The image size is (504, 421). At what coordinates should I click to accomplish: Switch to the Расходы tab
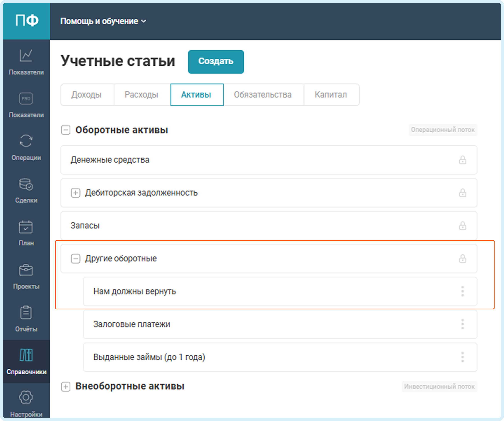(x=141, y=95)
